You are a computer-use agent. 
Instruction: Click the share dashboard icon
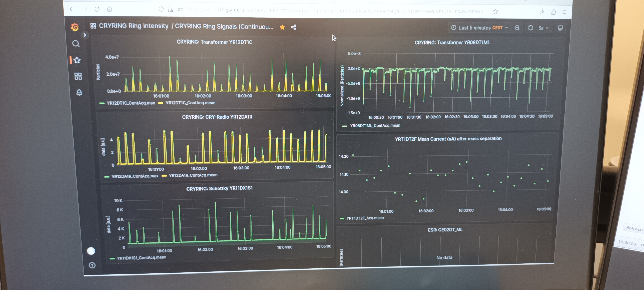coord(294,27)
